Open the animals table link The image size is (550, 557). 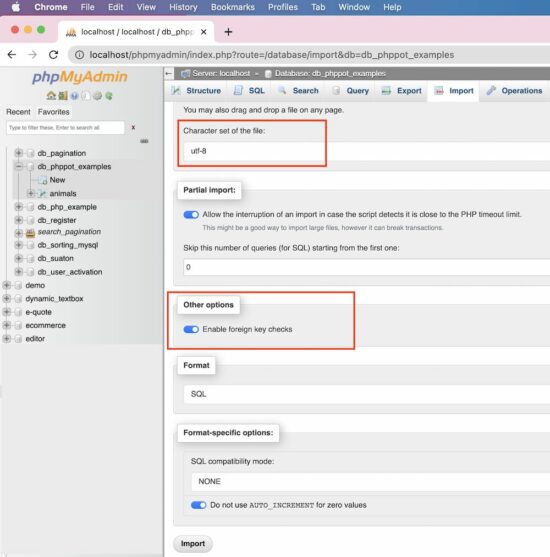pyautogui.click(x=63, y=194)
